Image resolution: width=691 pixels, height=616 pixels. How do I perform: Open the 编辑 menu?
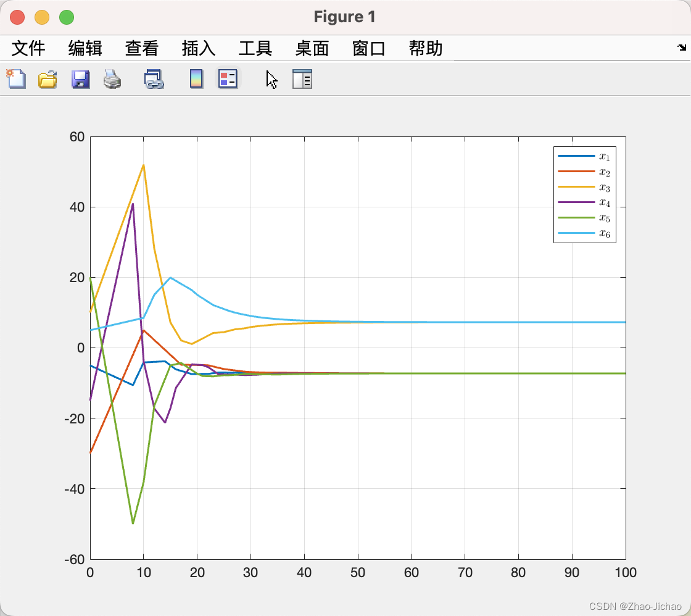(x=85, y=48)
